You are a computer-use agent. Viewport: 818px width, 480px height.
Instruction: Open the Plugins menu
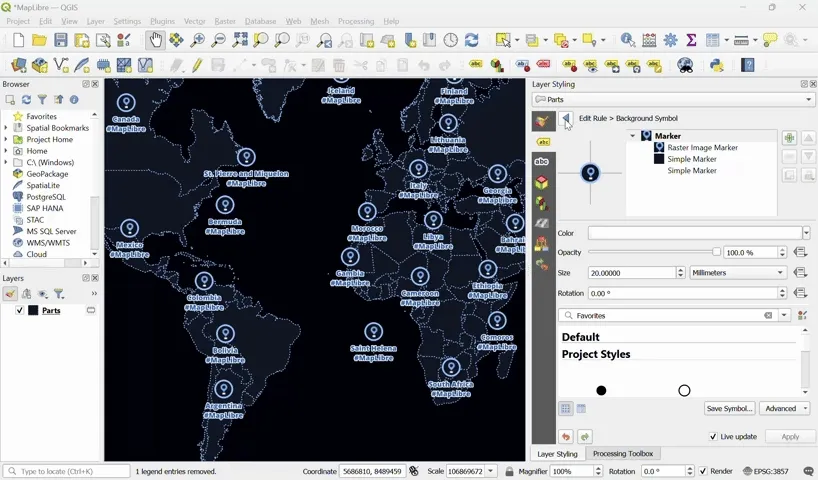[x=162, y=21]
